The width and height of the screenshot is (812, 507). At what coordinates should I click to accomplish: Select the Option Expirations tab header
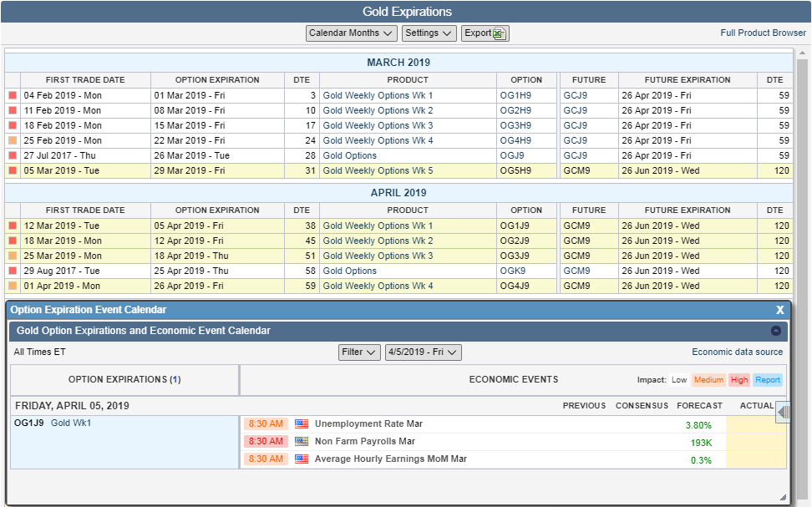[x=124, y=379]
